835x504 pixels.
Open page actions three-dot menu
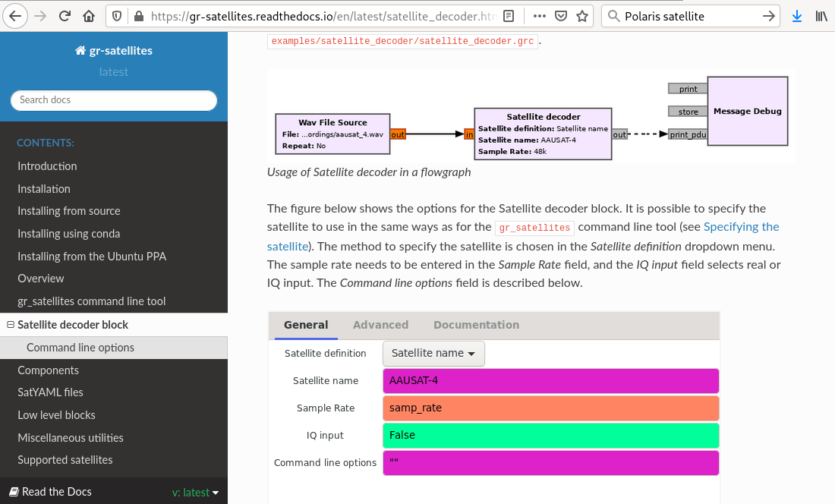[540, 17]
